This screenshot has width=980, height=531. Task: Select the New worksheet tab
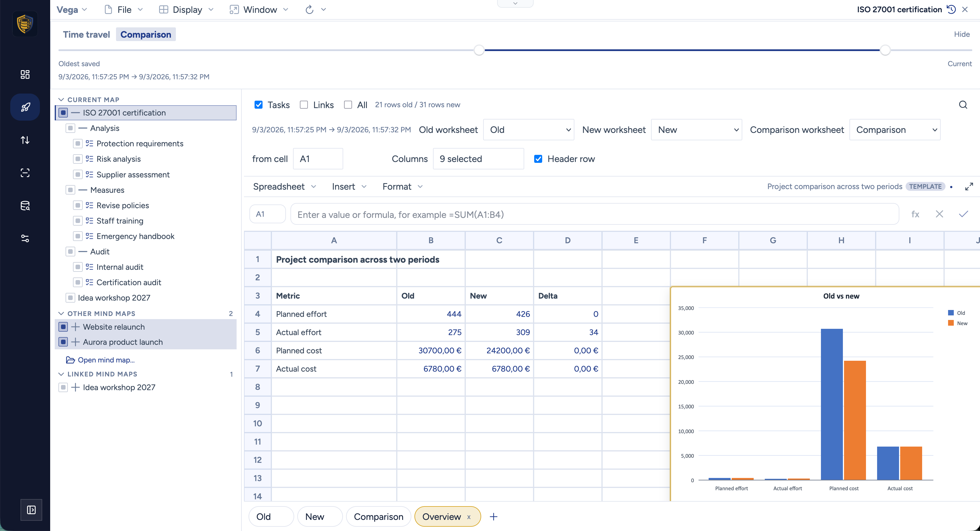coord(320,516)
